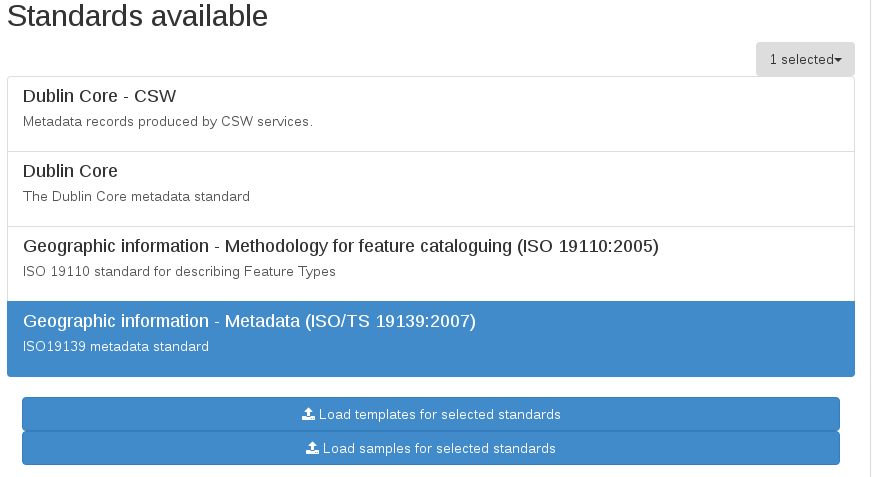Screen dimensions: 876x477
Task: Click blank area right of Dublin Core - CSW title
Action: coord(500,97)
